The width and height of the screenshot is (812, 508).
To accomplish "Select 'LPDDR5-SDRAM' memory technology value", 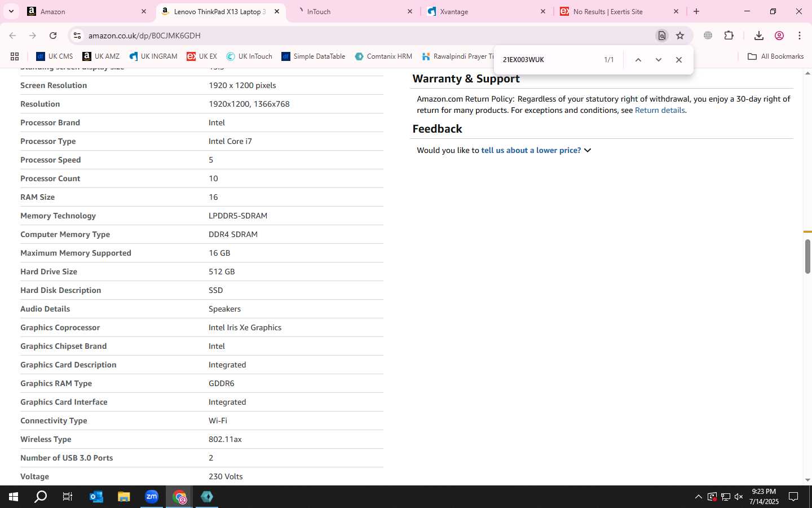I will coord(238,216).
